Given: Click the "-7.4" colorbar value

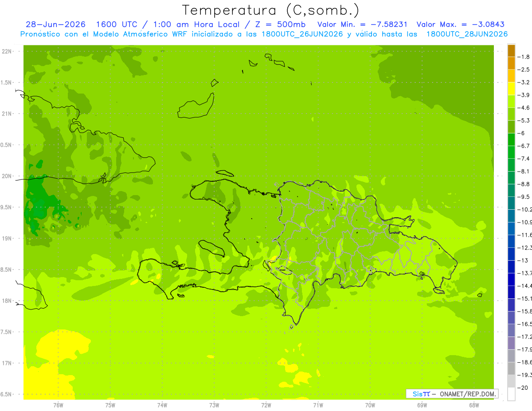Looking at the screenshot, I should pos(524,159).
